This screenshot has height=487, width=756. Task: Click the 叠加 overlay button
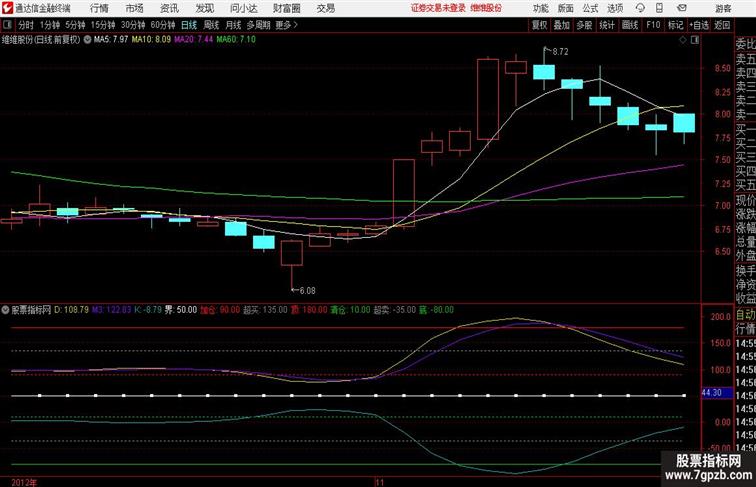(562, 25)
